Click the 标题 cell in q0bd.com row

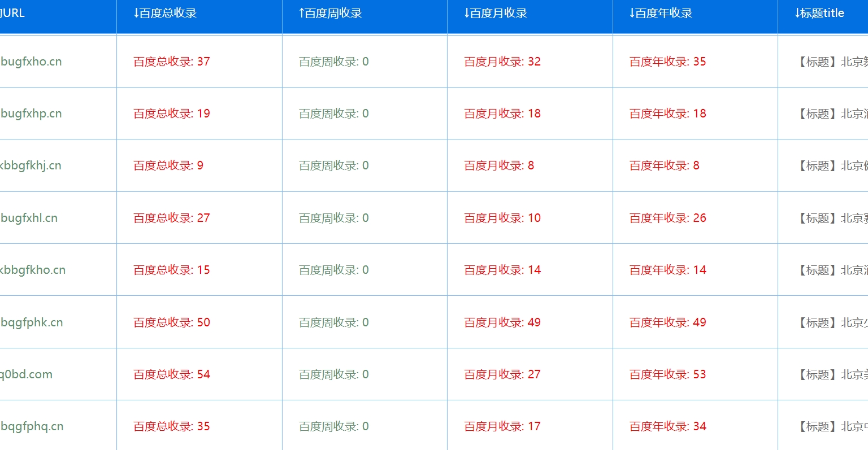coord(831,374)
